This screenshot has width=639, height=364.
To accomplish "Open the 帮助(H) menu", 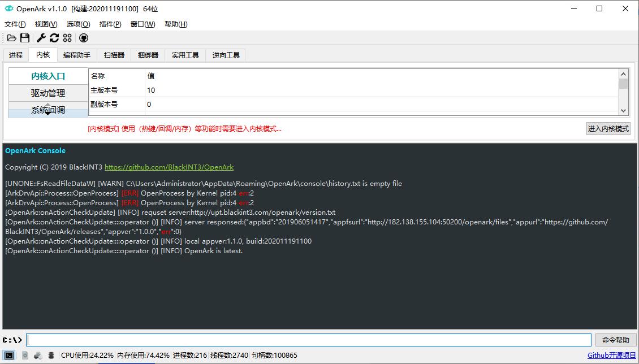I will point(176,24).
